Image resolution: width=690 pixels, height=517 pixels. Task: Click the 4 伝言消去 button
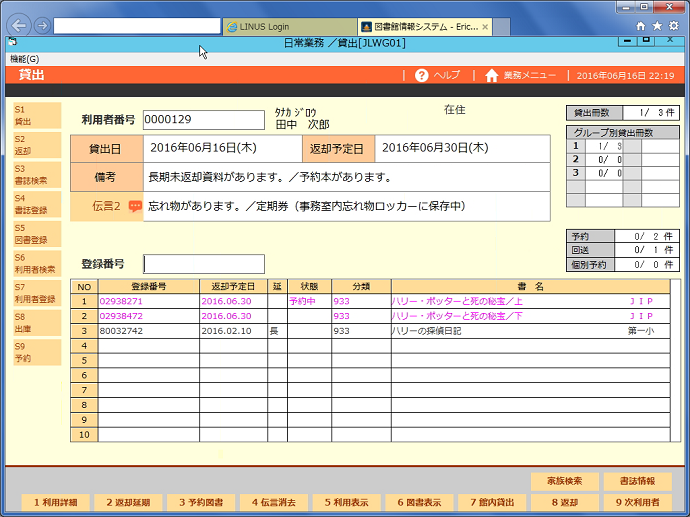[x=274, y=502]
